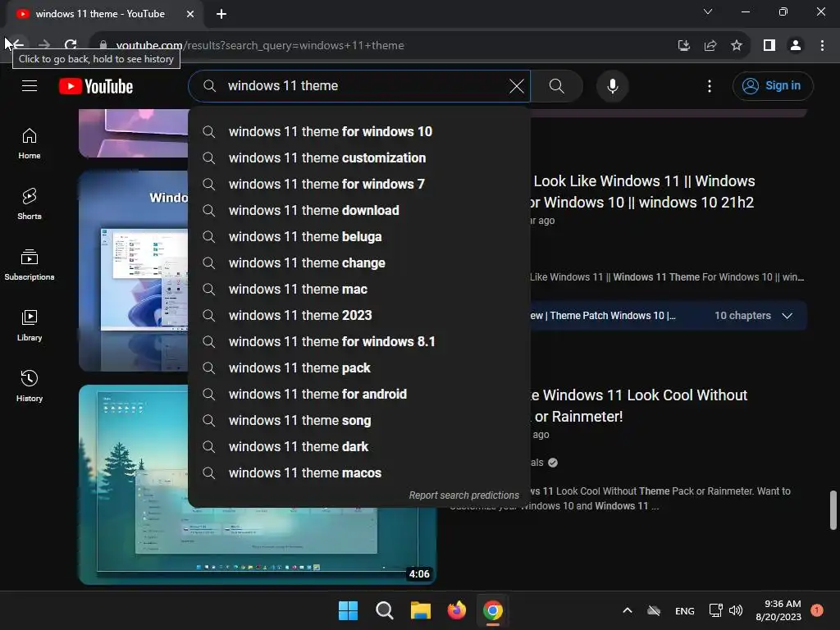
Task: Click the Sign in button
Action: tap(773, 85)
